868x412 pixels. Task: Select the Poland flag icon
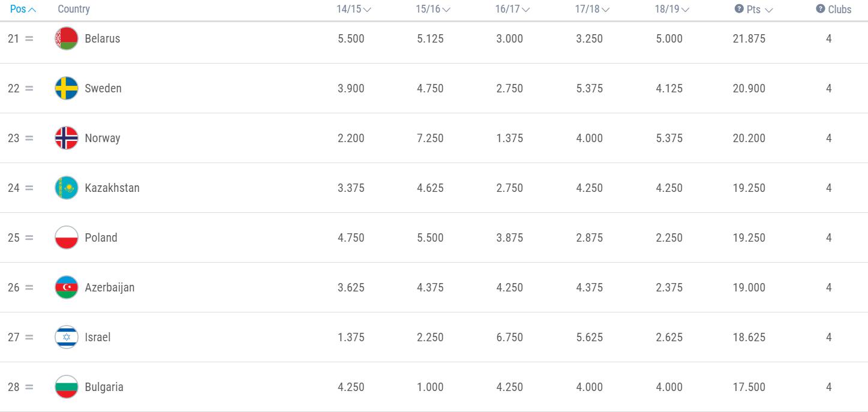point(67,237)
